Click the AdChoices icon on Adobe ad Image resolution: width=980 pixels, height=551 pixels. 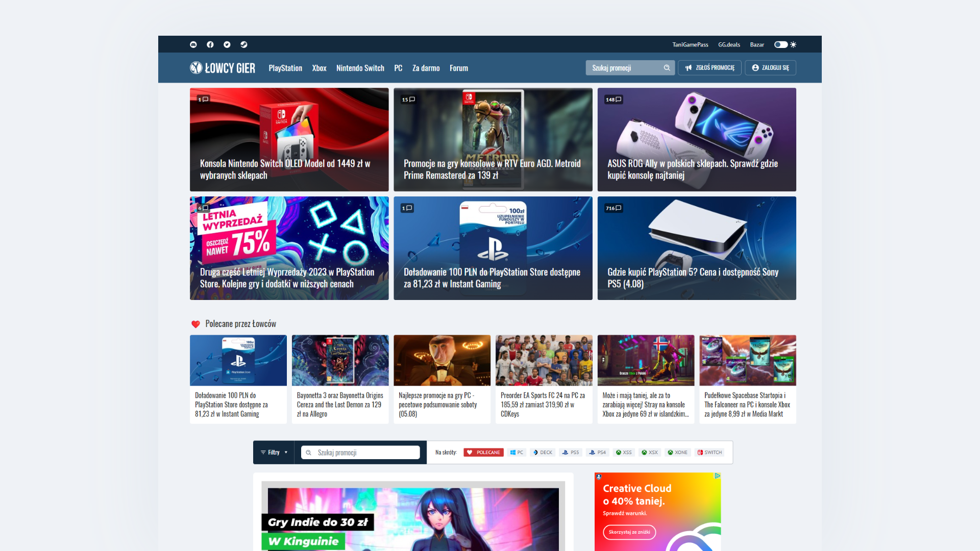pos(717,476)
